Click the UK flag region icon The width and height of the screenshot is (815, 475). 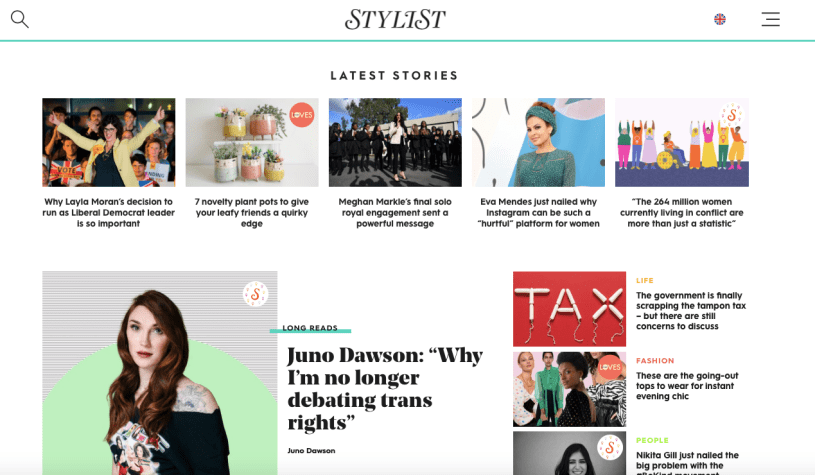pyautogui.click(x=720, y=19)
